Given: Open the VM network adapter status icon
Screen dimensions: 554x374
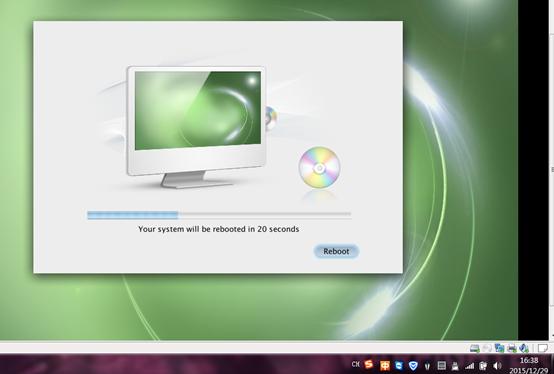Looking at the screenshot, I should pos(500,348).
